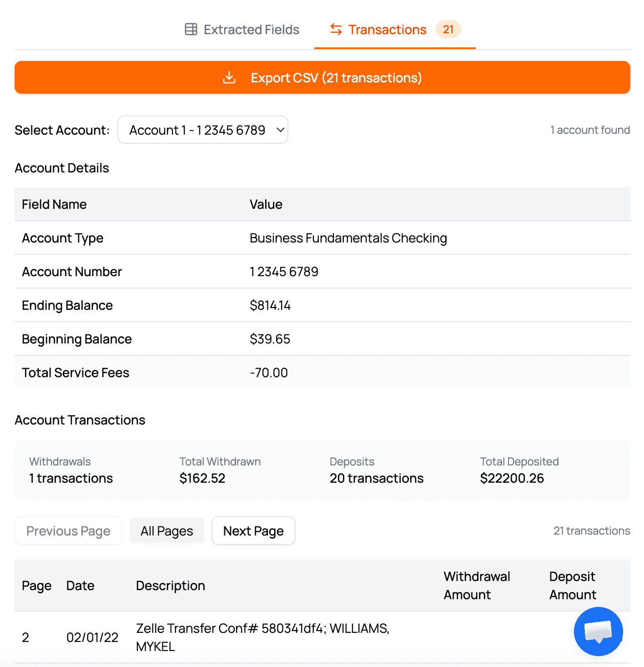
Task: Click the Total Deposited summary value
Action: point(512,478)
